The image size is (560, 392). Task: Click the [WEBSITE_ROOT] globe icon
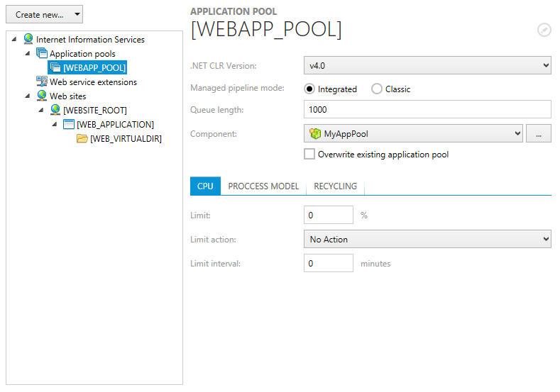(55, 111)
